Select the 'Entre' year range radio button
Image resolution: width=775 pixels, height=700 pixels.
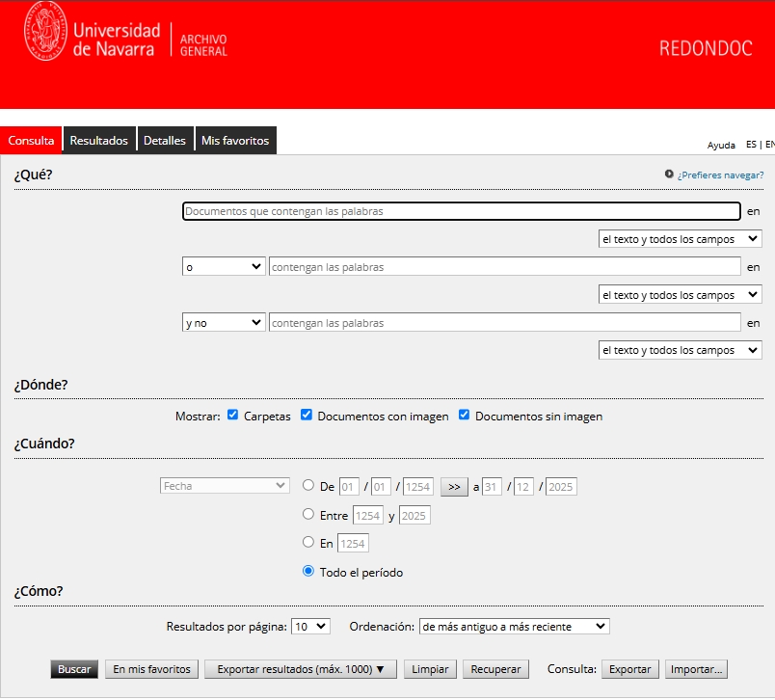pyautogui.click(x=308, y=515)
